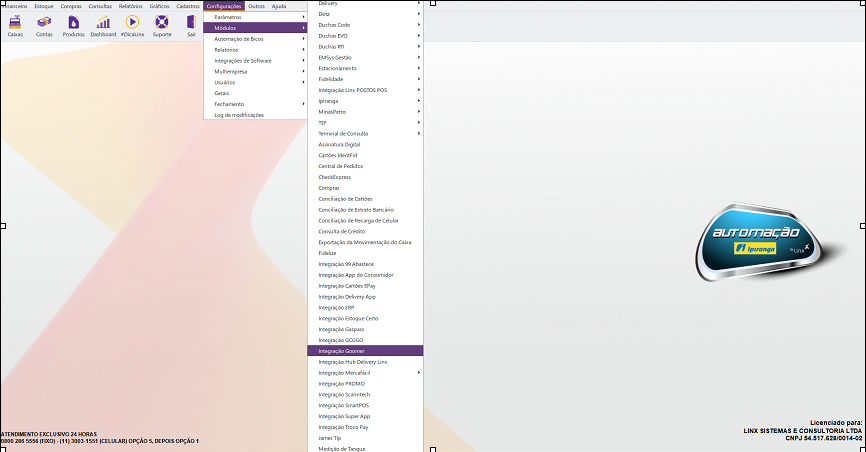The width and height of the screenshot is (866, 452).
Task: Expand Integração Linx POSTOS POS submenu
Action: tap(365, 90)
